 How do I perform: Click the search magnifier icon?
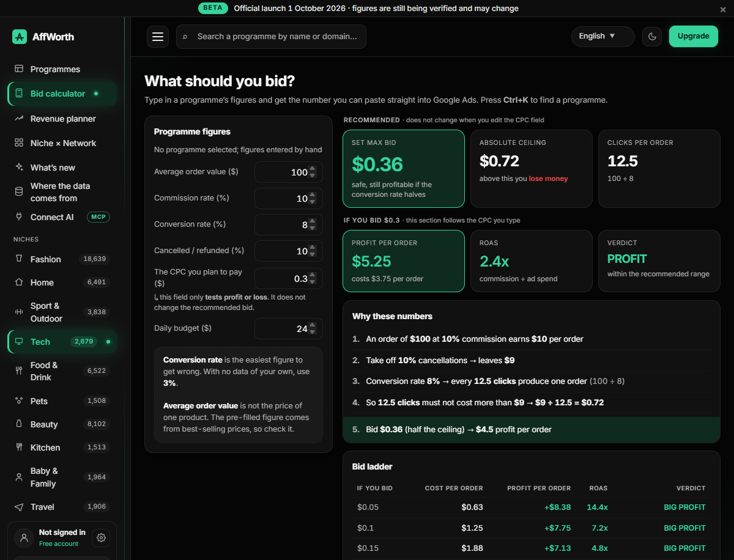[185, 37]
